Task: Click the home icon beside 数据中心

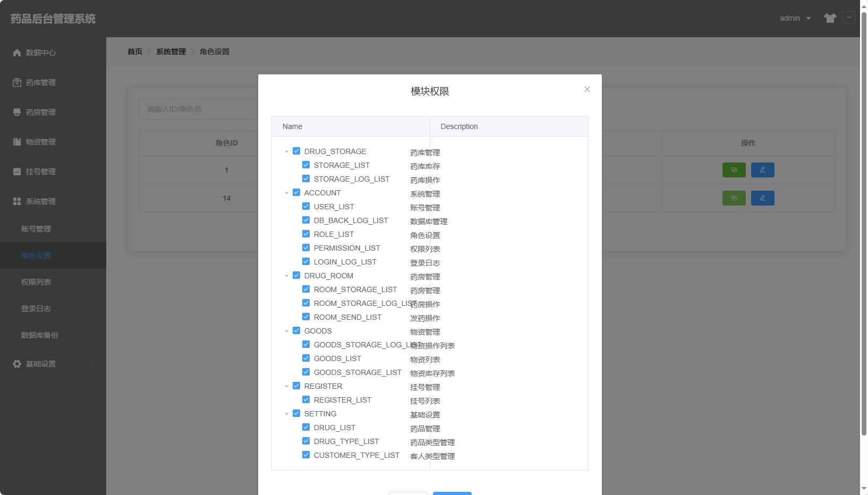Action: coord(17,53)
